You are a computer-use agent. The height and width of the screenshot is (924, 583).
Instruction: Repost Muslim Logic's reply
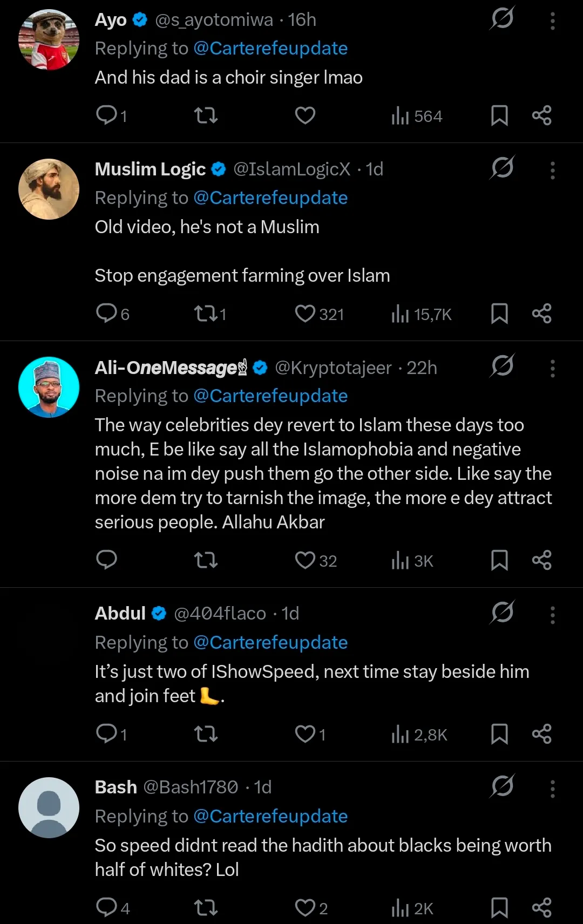click(206, 314)
